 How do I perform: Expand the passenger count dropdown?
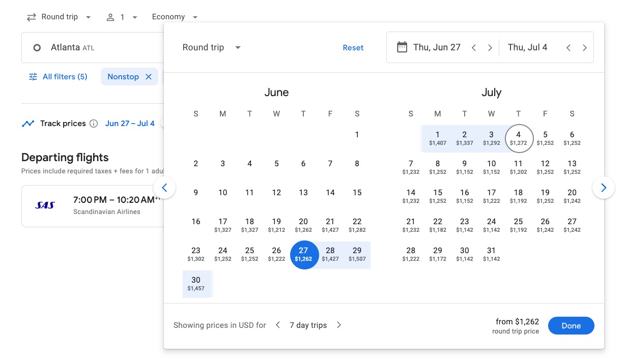coord(122,17)
